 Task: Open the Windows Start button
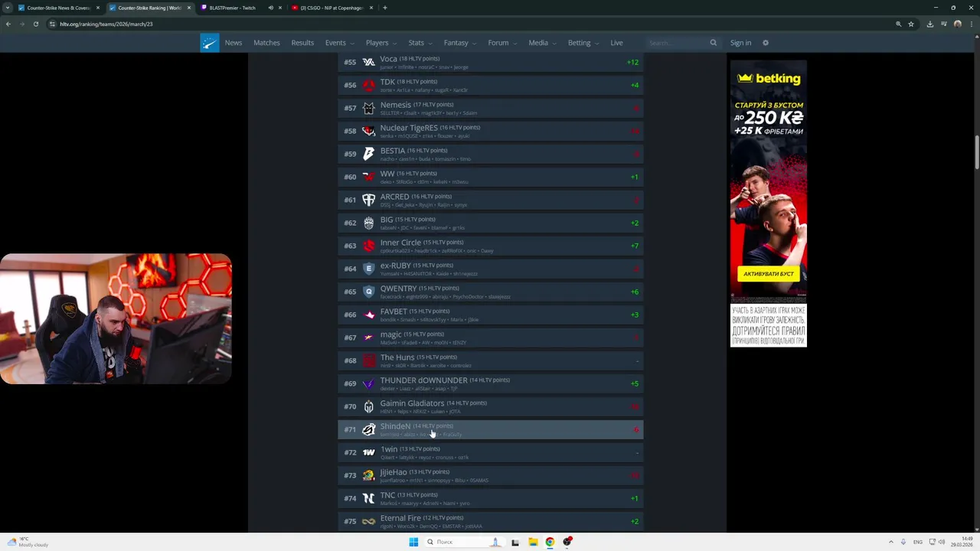(413, 542)
